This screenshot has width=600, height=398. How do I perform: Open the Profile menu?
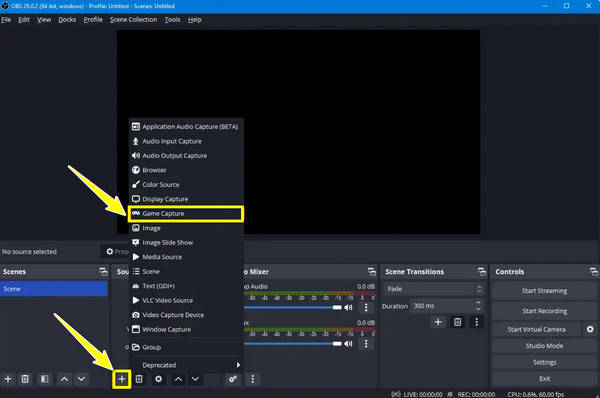coord(93,20)
